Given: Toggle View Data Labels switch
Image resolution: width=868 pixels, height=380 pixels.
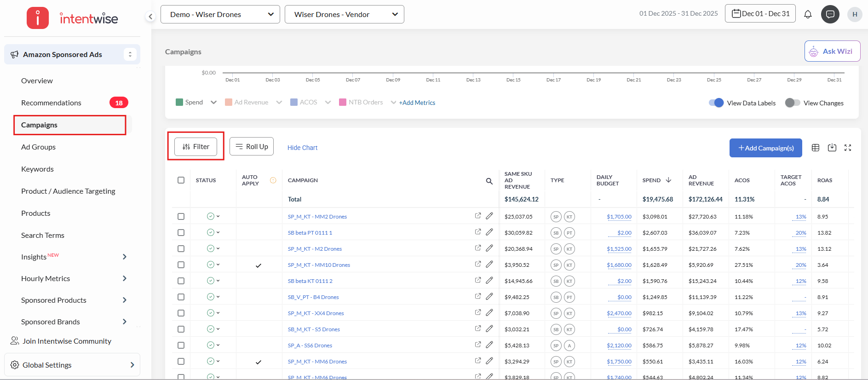Looking at the screenshot, I should [x=716, y=103].
